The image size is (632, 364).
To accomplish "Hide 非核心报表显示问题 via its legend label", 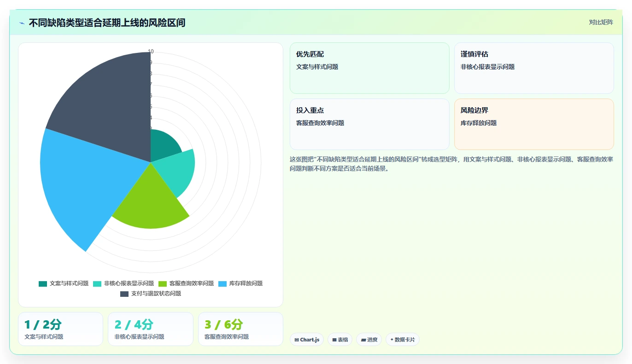I will coord(129,283).
